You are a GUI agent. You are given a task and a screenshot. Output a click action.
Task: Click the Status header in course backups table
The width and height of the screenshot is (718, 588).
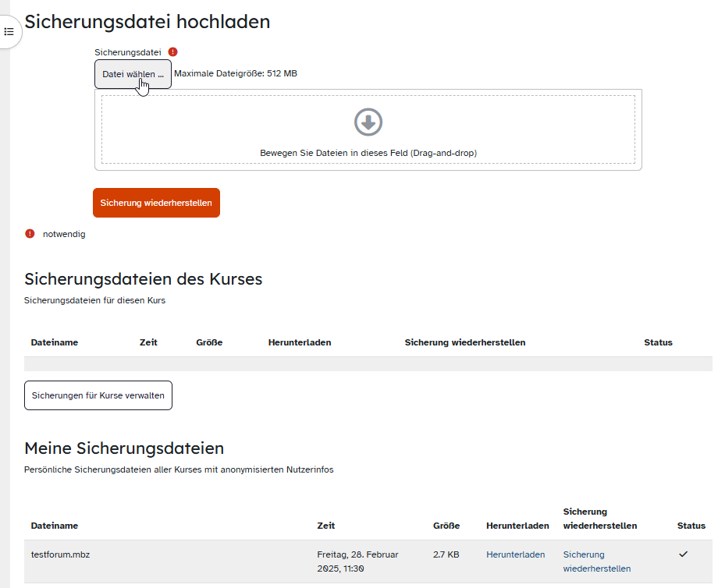658,342
